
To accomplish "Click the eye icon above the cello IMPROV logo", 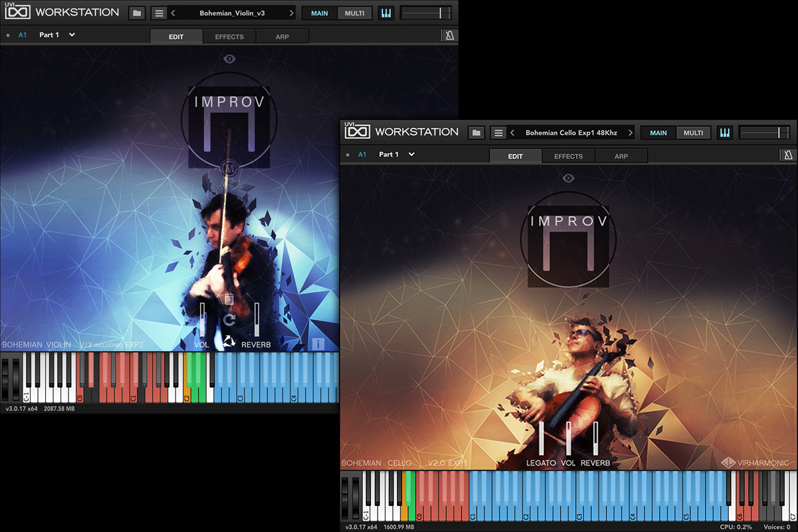I will coord(569,178).
